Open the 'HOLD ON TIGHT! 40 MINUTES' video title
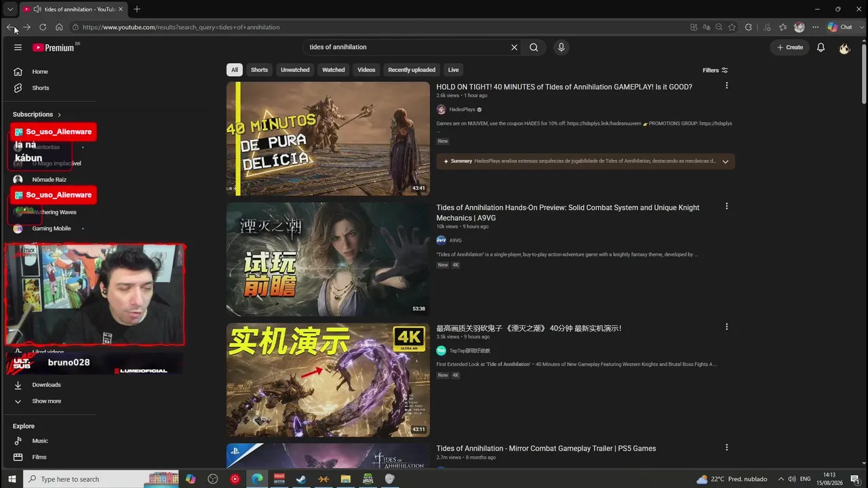 [564, 87]
